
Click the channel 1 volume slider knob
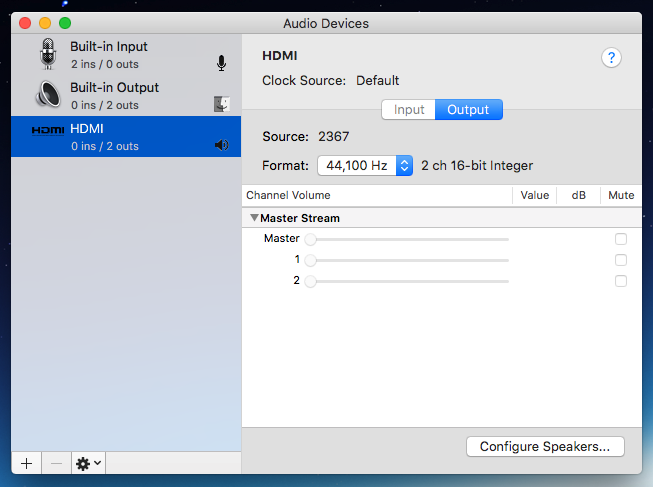pos(310,260)
